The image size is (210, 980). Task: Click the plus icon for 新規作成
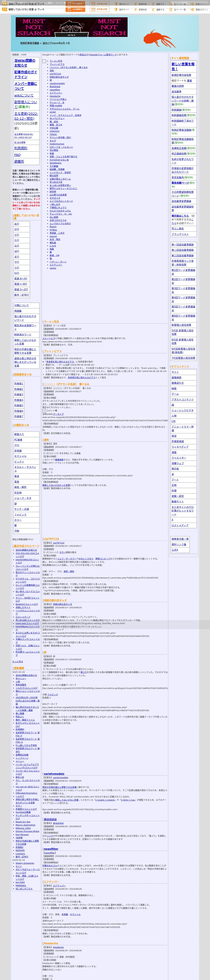[136, 9]
